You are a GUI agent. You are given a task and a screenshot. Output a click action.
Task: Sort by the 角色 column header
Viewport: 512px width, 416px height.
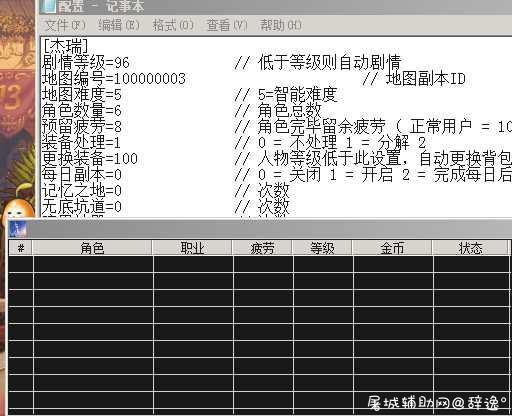click(92, 248)
